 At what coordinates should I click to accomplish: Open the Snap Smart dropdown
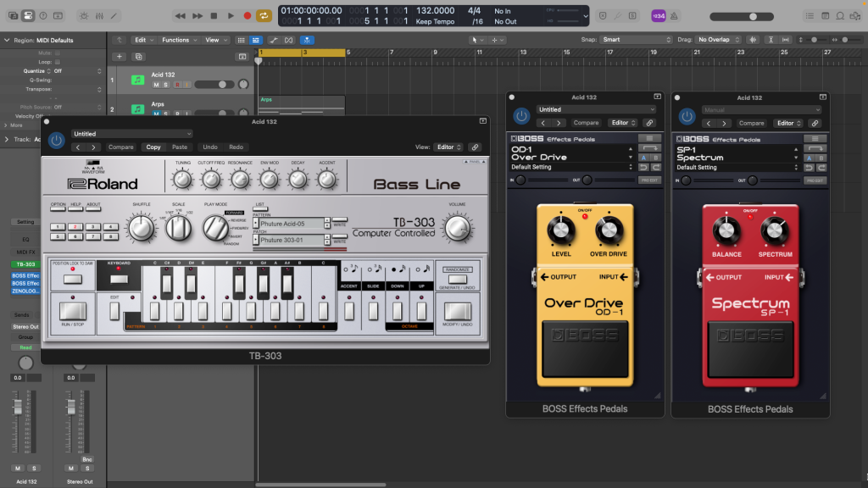636,40
